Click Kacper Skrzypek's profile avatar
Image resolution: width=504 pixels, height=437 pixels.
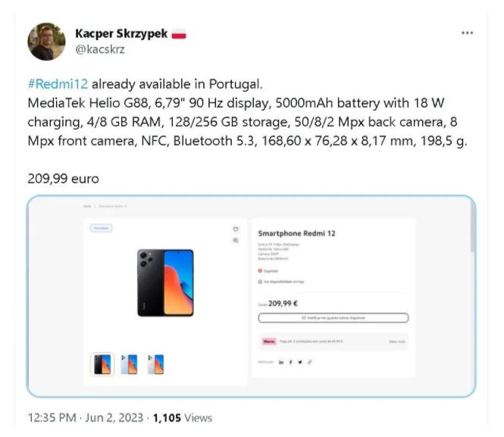pyautogui.click(x=46, y=42)
